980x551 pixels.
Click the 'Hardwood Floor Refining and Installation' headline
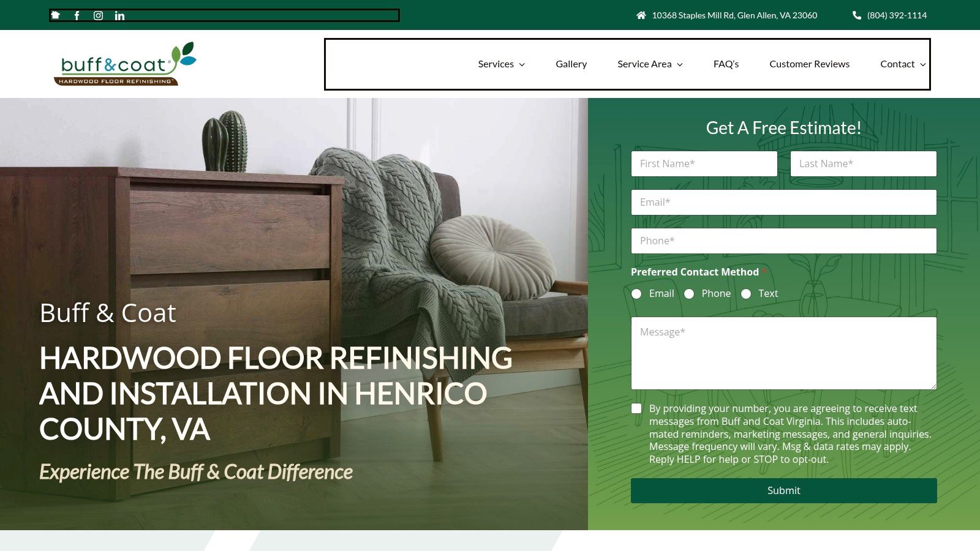click(276, 393)
